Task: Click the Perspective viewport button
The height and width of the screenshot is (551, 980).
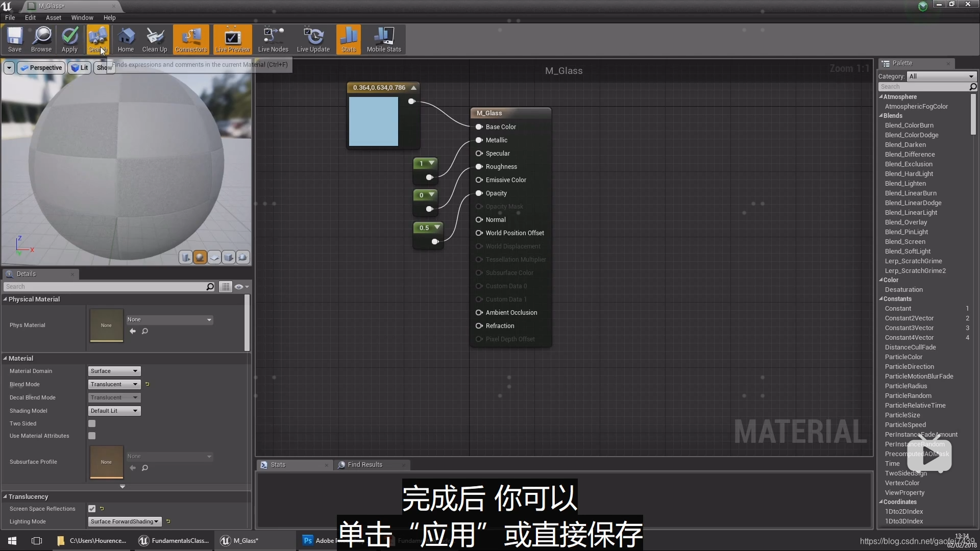Action: (41, 67)
